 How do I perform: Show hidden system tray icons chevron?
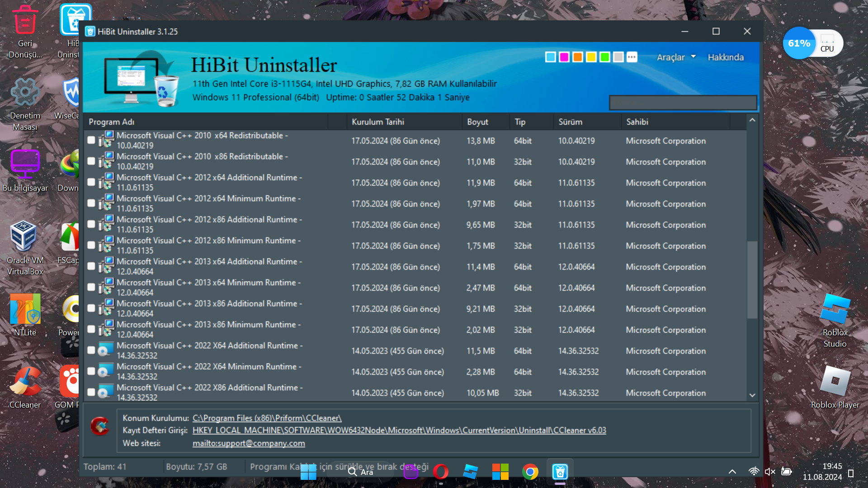pos(732,472)
